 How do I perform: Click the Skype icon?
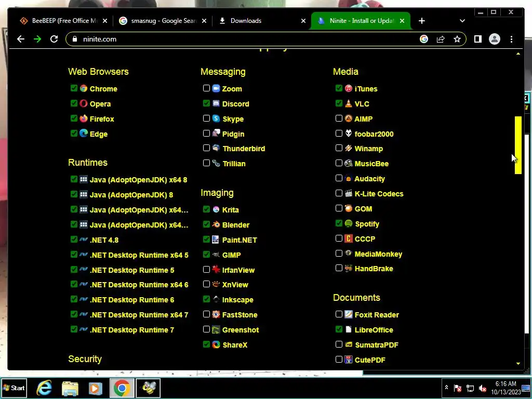click(x=216, y=118)
